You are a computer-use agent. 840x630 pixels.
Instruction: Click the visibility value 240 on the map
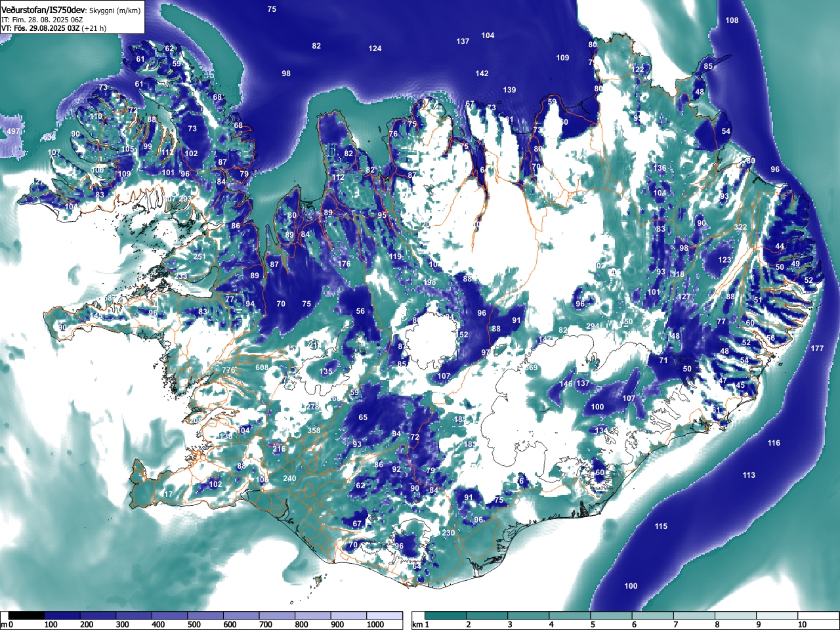289,478
